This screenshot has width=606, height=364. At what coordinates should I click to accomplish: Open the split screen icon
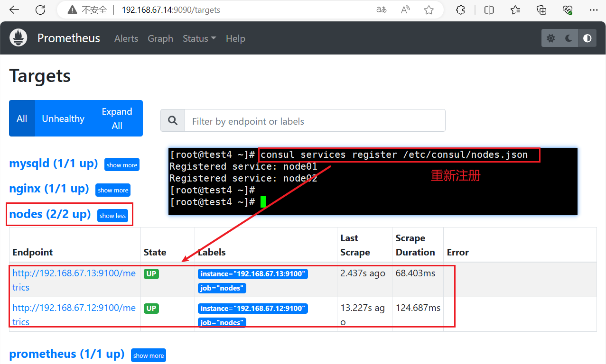[489, 10]
